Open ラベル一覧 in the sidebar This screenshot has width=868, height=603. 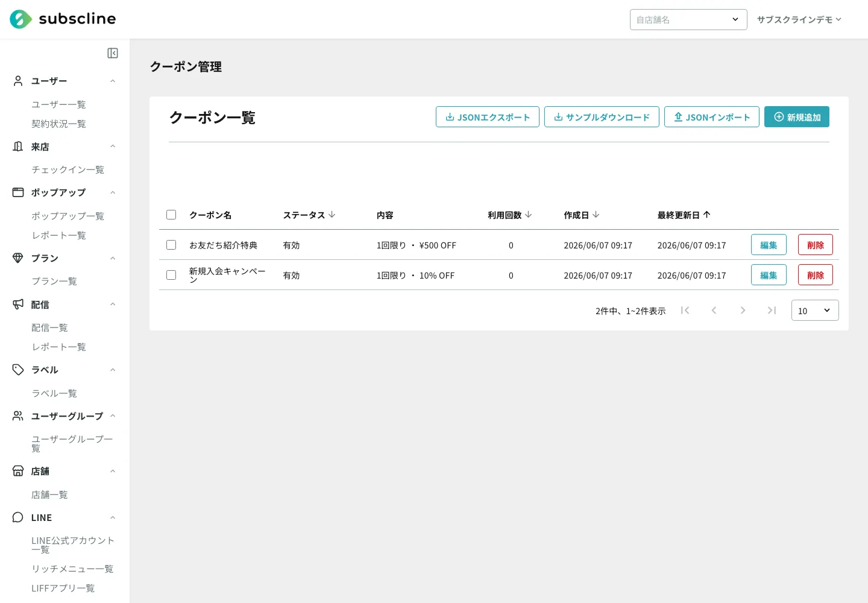click(x=54, y=393)
